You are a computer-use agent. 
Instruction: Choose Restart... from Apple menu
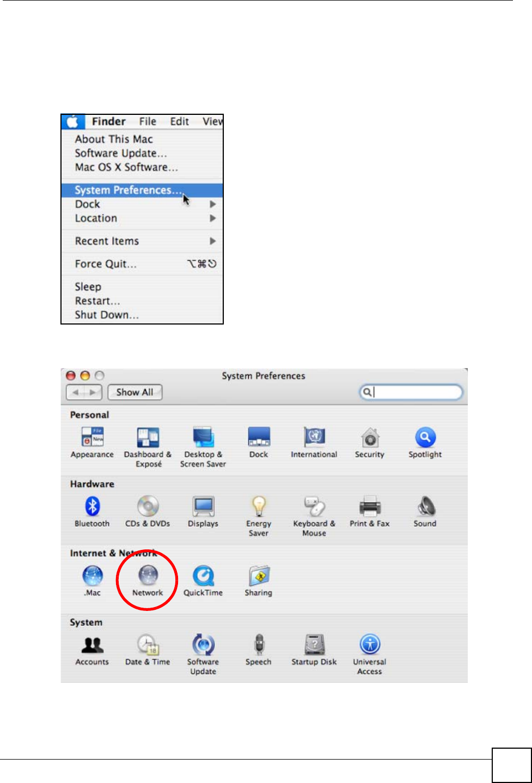point(142,301)
